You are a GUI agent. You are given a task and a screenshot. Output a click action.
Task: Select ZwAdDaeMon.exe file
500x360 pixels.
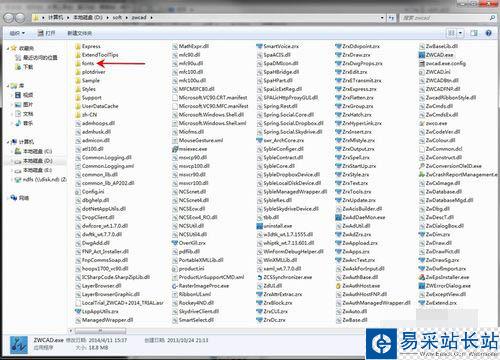point(360,217)
